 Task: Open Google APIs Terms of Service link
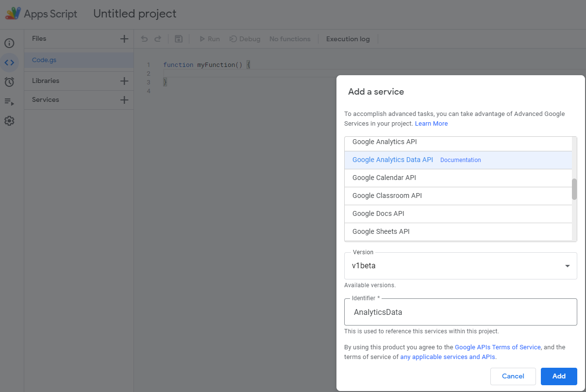(498, 347)
